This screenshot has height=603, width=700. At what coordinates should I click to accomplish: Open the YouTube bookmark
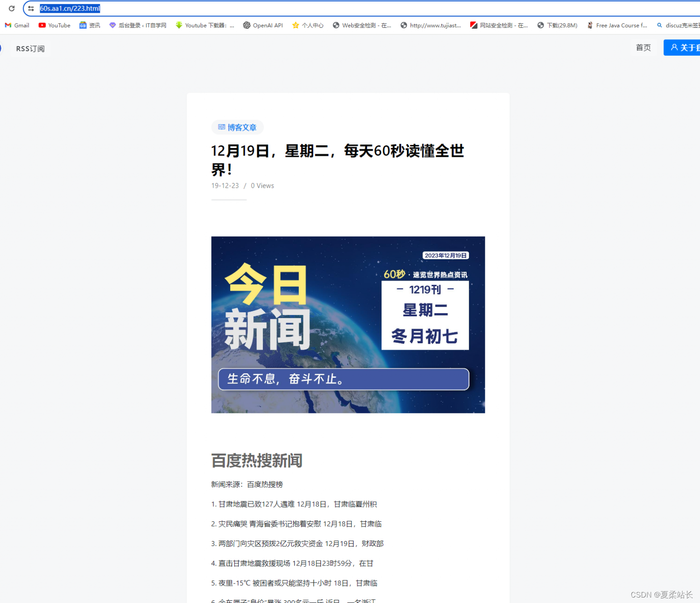54,25
